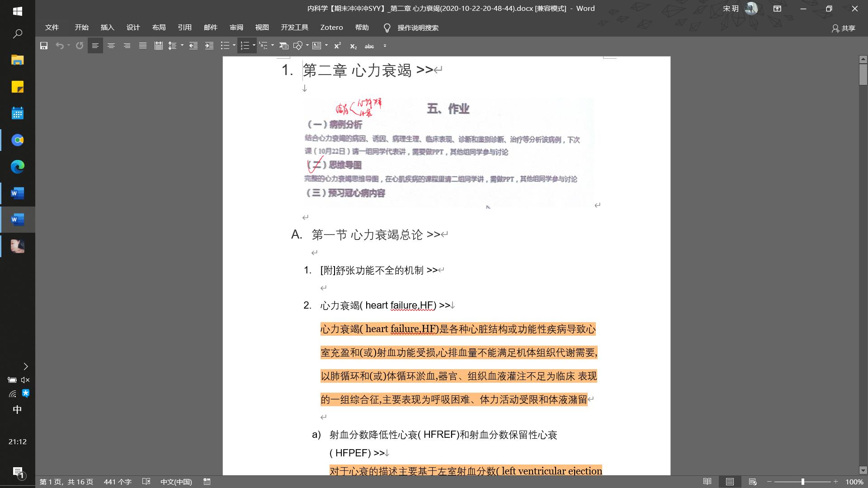Apply justify alignment to text

(x=143, y=46)
